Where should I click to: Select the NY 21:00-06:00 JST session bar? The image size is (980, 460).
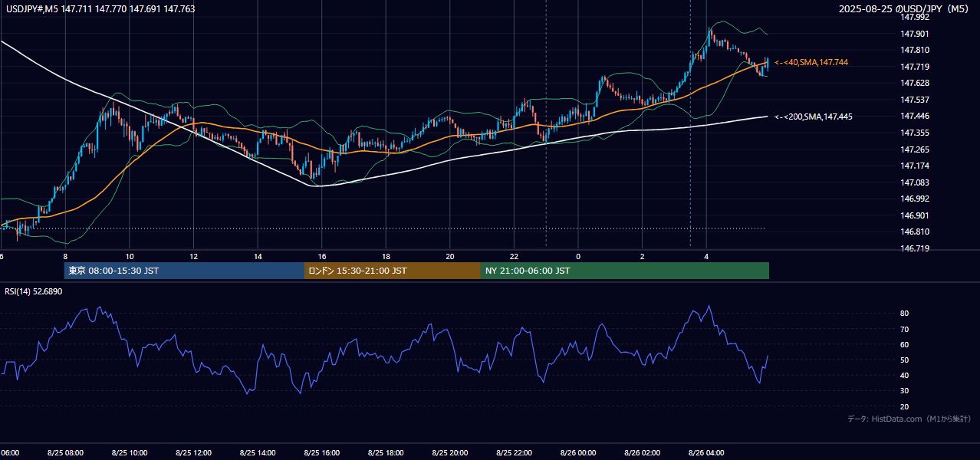(x=625, y=271)
